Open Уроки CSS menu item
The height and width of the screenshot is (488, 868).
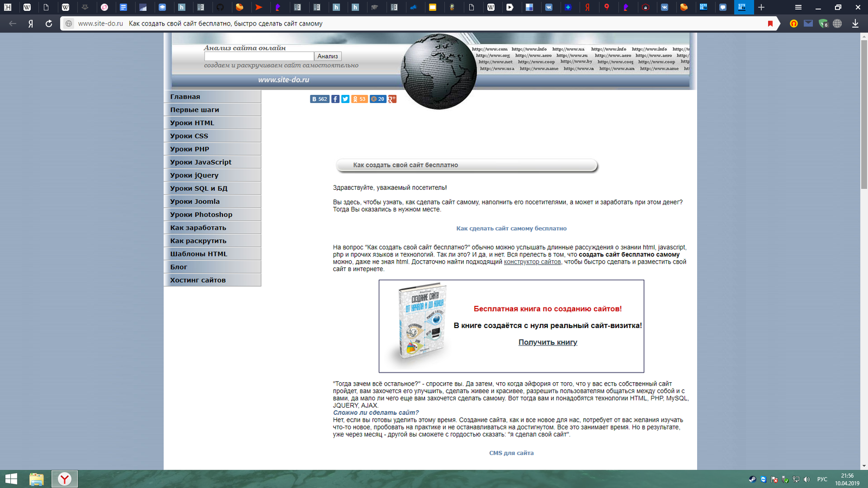click(x=212, y=136)
